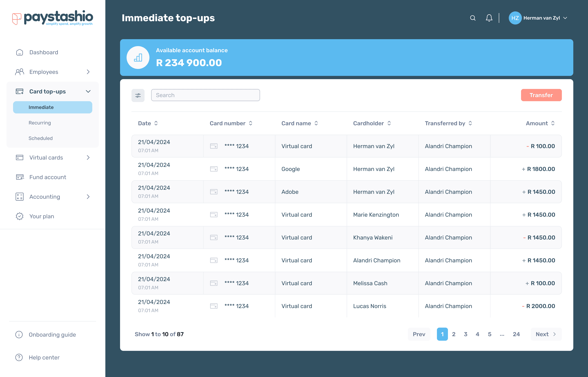
Task: Open Herman van Zyl user dropdown
Action: click(x=565, y=18)
